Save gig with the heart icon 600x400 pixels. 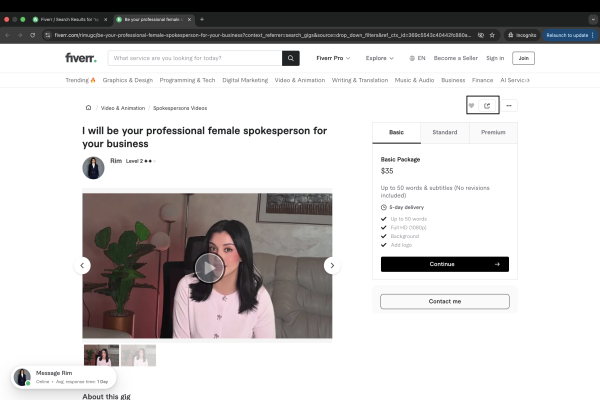point(472,105)
